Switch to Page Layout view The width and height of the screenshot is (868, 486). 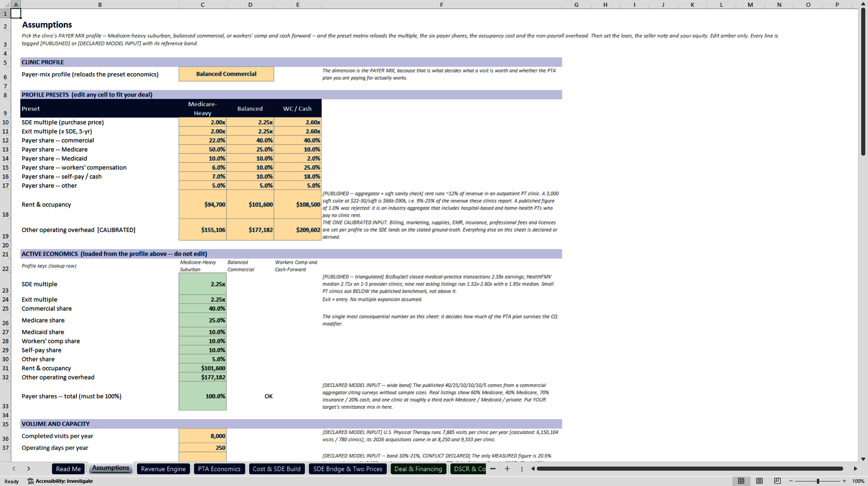point(759,481)
